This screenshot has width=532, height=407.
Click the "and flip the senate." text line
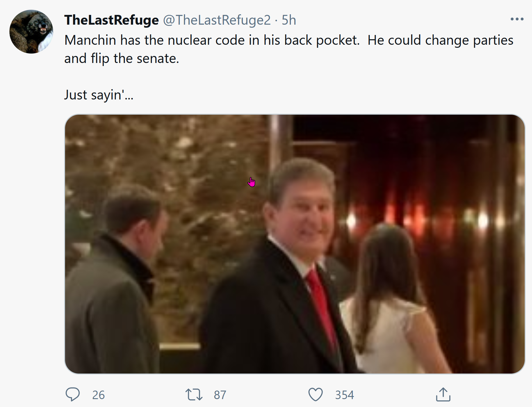tap(122, 58)
